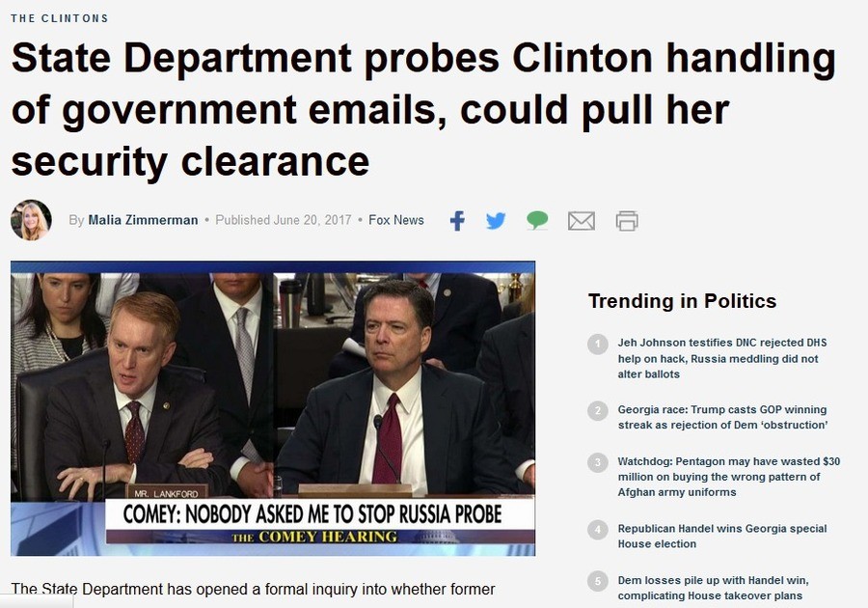Click the number 5 trending badge
The image size is (868, 608).
click(597, 581)
